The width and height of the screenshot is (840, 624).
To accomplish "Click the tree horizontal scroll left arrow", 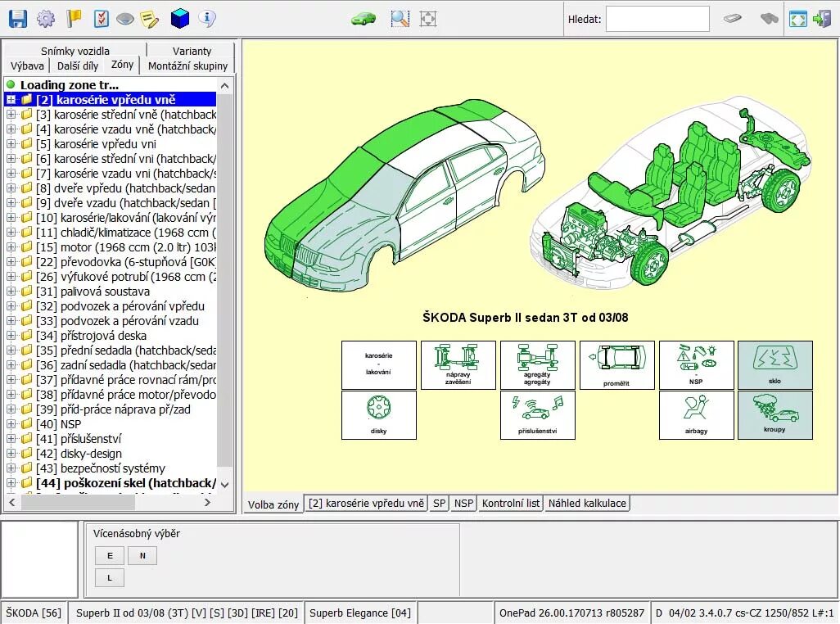I will coord(11,503).
